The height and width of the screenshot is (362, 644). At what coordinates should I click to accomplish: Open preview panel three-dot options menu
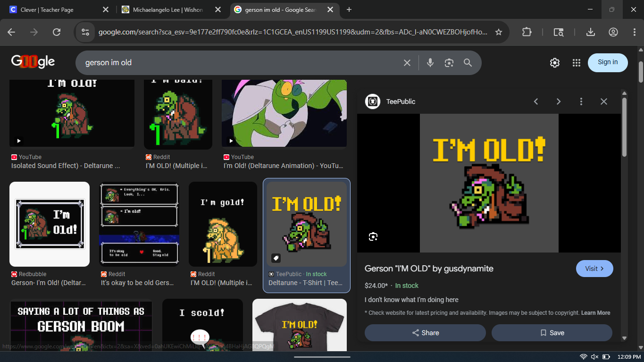(x=581, y=101)
